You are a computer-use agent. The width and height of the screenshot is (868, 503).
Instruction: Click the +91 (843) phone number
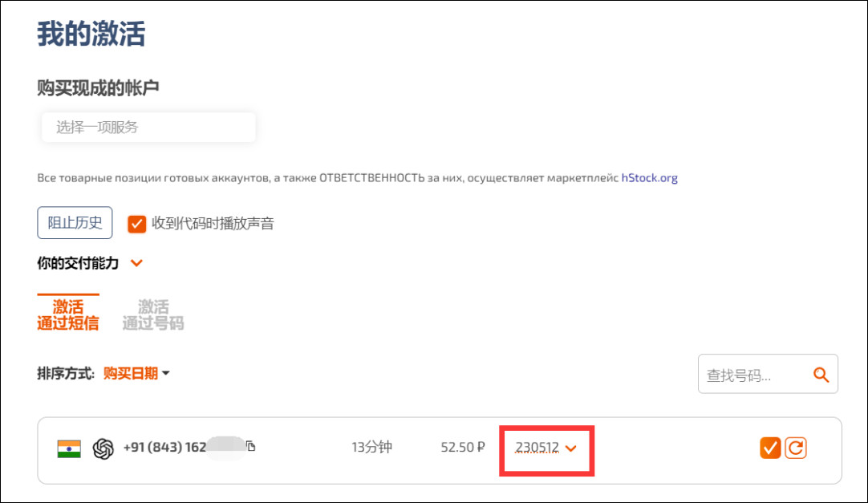(x=164, y=448)
